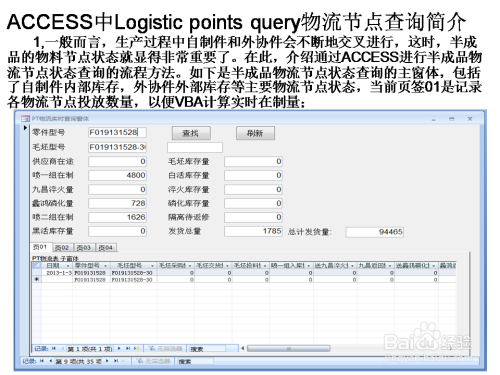The width and height of the screenshot is (500, 375).
Task: Click the 毛坯库存量 value field
Action: [253, 161]
